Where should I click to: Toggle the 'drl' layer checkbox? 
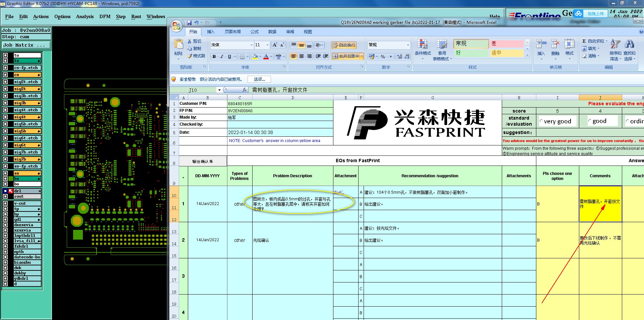(x=5, y=191)
